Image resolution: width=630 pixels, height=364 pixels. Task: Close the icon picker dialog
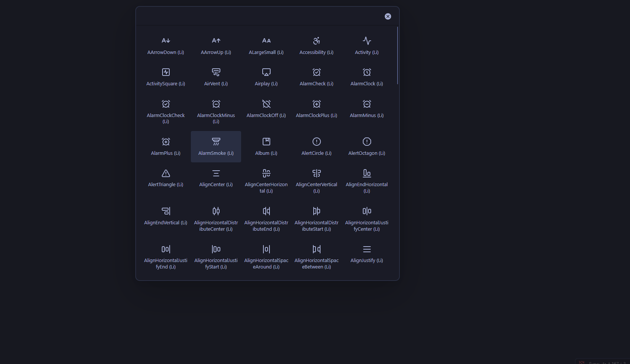pyautogui.click(x=388, y=16)
